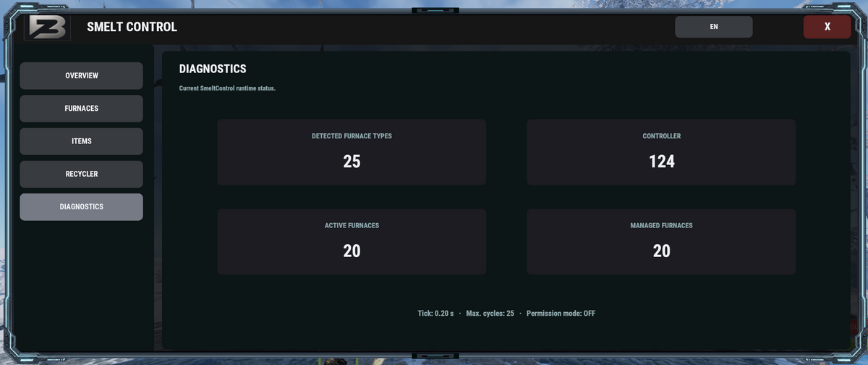This screenshot has width=868, height=365.
Task: Click the Tick 0.20 s status text
Action: pyautogui.click(x=435, y=314)
